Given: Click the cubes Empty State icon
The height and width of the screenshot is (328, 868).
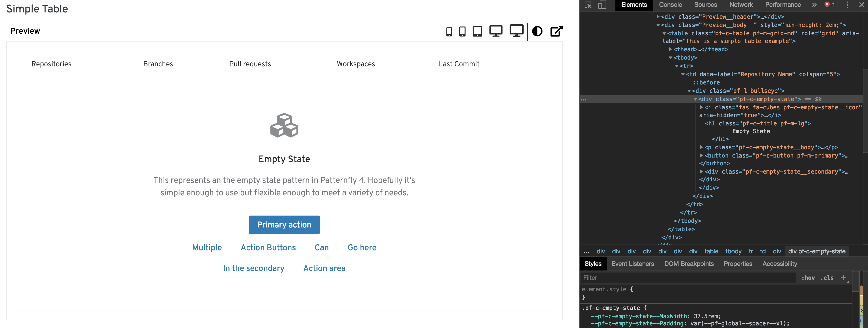Looking at the screenshot, I should 284,126.
